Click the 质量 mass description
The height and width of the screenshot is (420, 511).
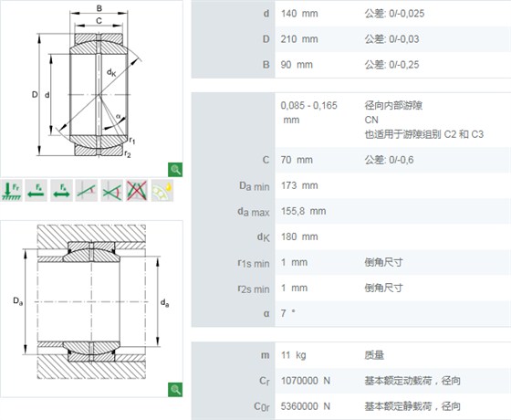pos(374,355)
